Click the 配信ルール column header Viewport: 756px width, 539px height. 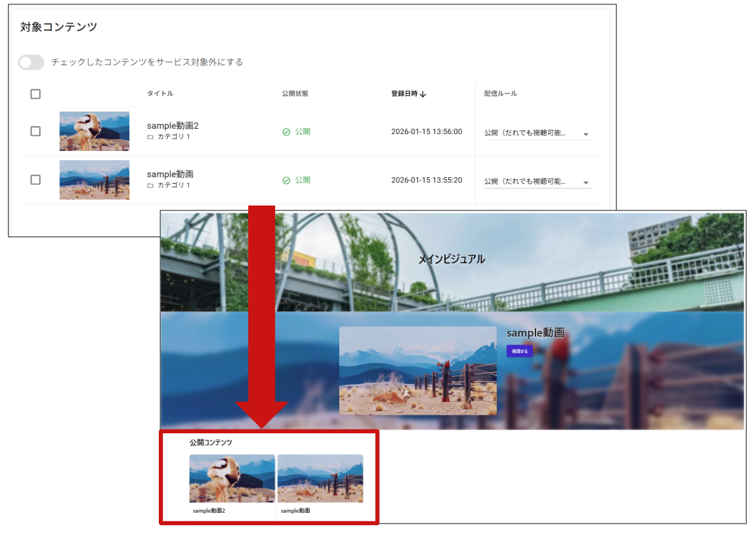(500, 94)
